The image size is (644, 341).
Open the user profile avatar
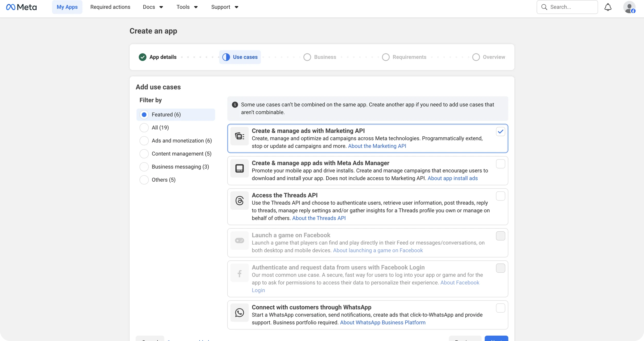tap(629, 7)
